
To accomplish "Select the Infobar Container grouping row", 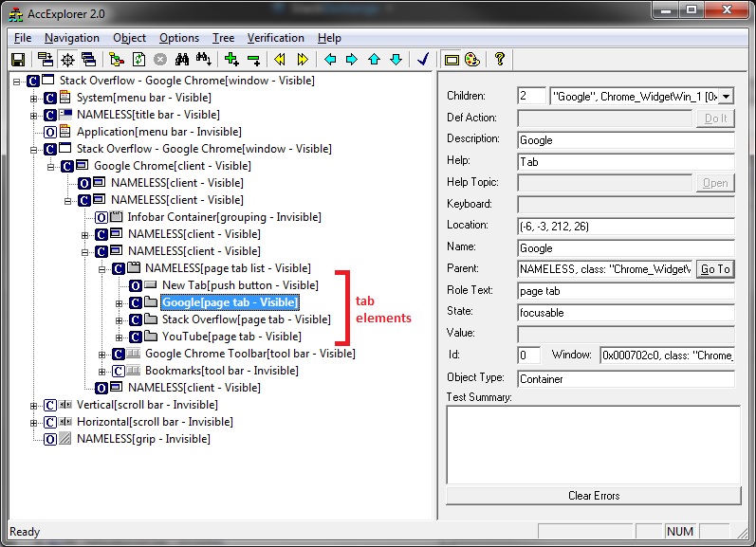I will pyautogui.click(x=224, y=217).
